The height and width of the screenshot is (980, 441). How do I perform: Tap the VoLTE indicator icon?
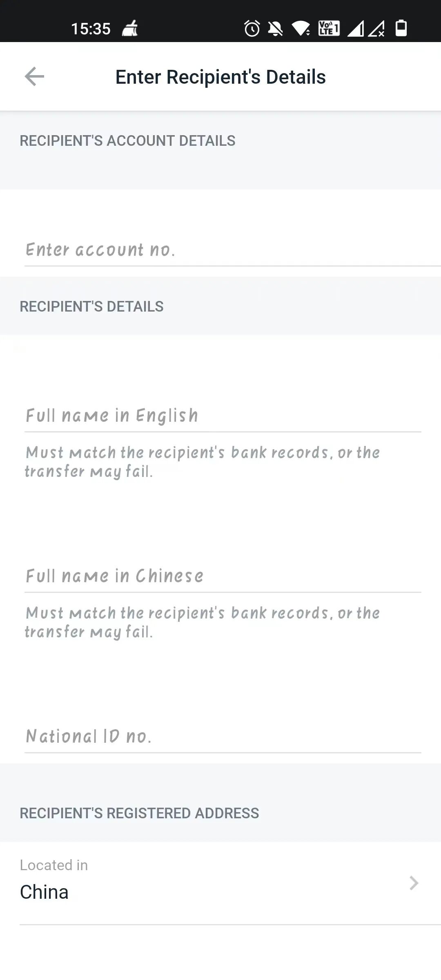pos(329,29)
